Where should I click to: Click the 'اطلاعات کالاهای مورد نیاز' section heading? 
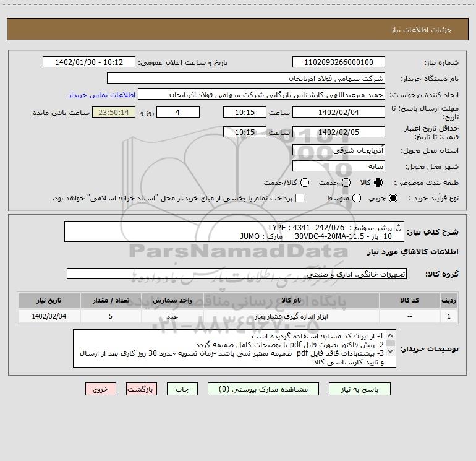(412, 252)
